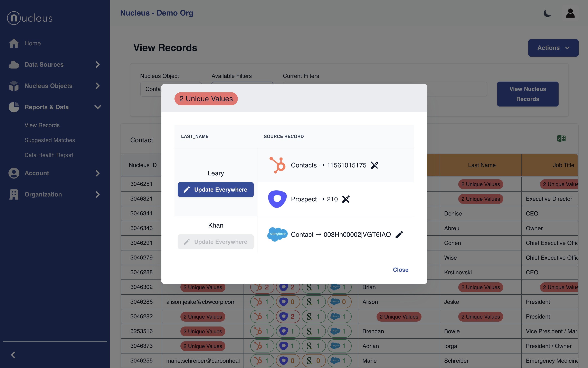Close the Unique Values dialog
588x368 pixels.
pyautogui.click(x=400, y=270)
